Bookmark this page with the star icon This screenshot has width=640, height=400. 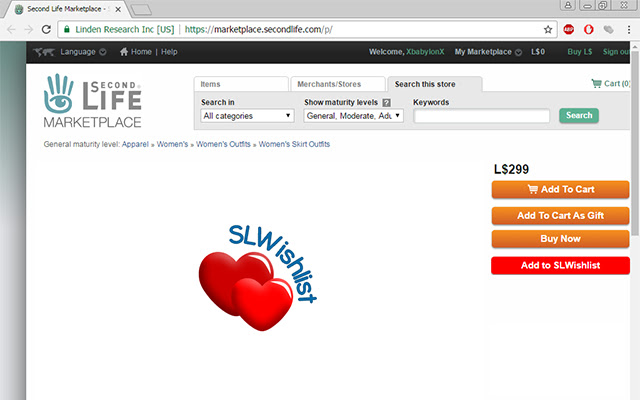pos(548,29)
